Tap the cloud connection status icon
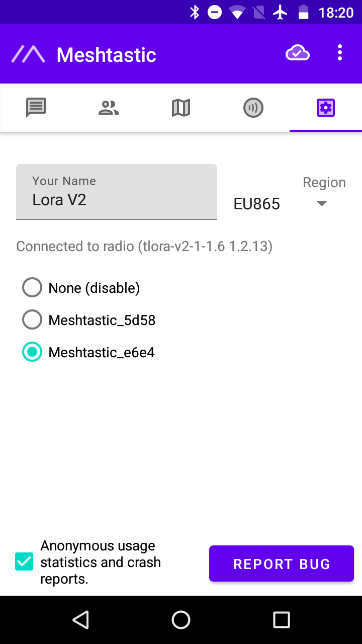Image resolution: width=362 pixels, height=644 pixels. (298, 53)
